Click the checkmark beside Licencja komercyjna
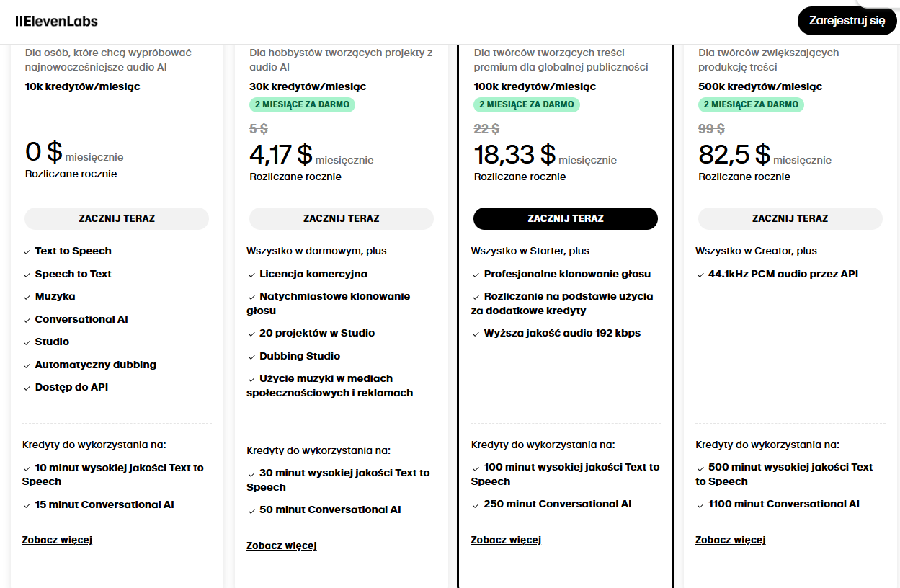Image resolution: width=900 pixels, height=588 pixels. [252, 275]
